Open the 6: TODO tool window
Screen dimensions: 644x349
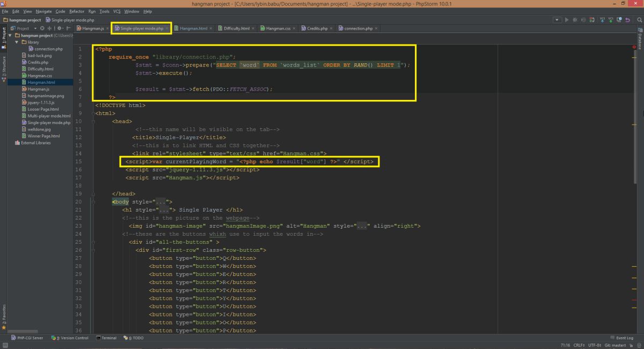134,338
